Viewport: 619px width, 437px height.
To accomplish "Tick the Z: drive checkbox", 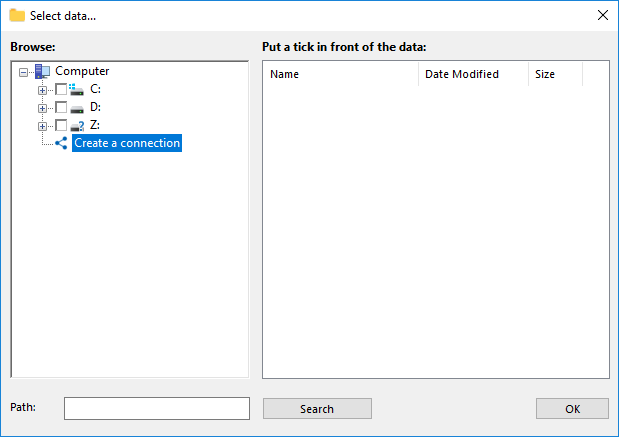I will tap(61, 125).
